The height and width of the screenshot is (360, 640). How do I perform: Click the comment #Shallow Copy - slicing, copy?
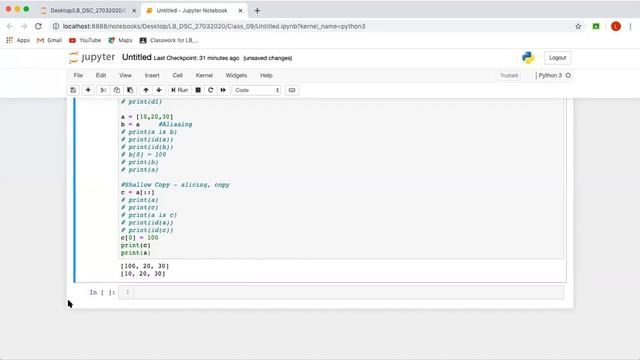pos(175,185)
